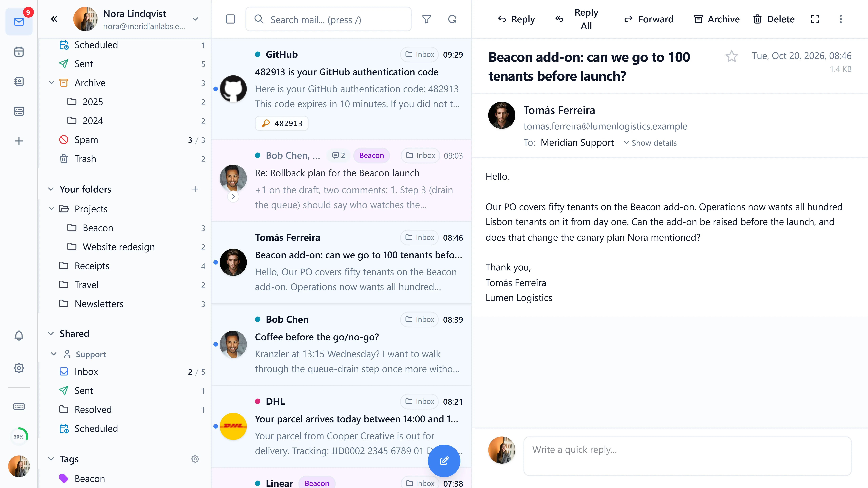This screenshot has width=868, height=488.
Task: Open tag settings gear next to Tags
Action: click(195, 459)
